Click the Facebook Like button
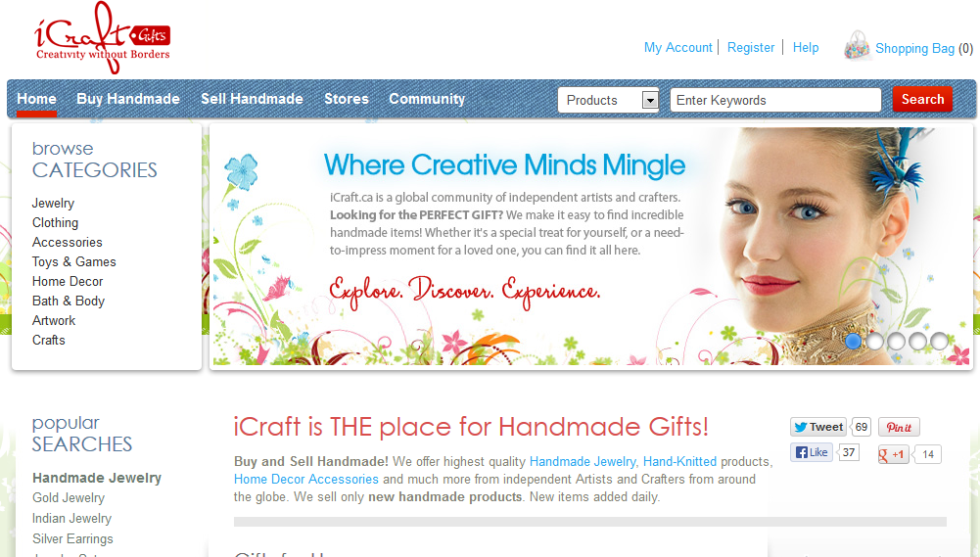Screen dimensions: 980x557 point(812,452)
